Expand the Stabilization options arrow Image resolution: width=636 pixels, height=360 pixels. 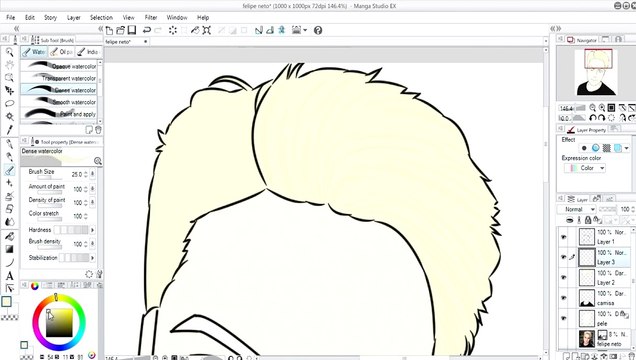coord(92,258)
